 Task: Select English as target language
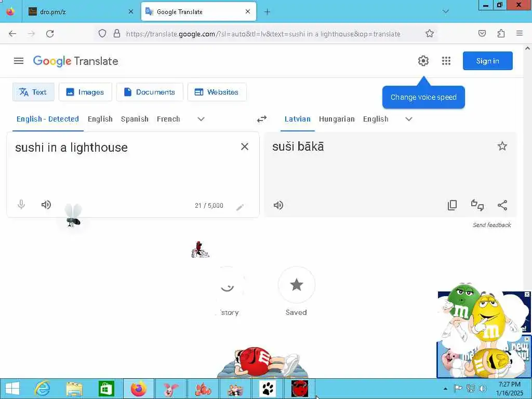(376, 119)
